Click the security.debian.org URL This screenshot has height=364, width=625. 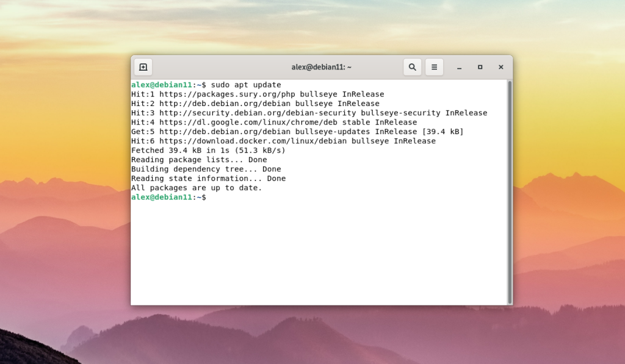pos(258,113)
